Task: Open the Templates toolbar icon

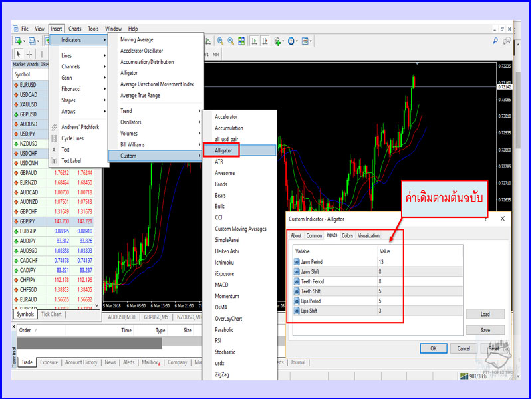Action: tap(306, 41)
